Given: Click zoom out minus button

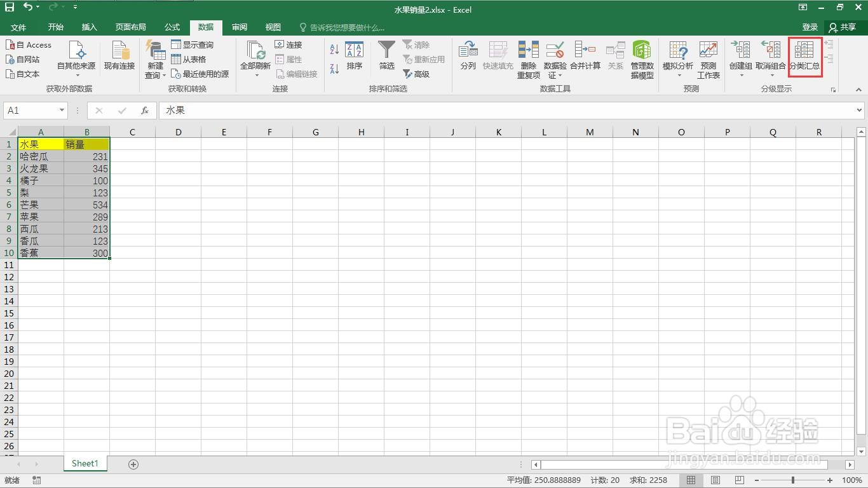Looking at the screenshot, I should [756, 480].
